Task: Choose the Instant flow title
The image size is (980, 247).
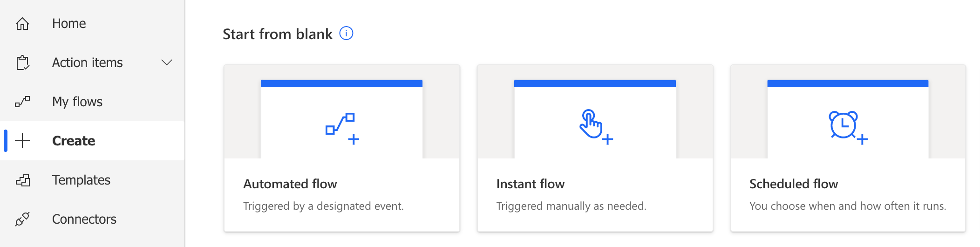Action: (x=531, y=184)
